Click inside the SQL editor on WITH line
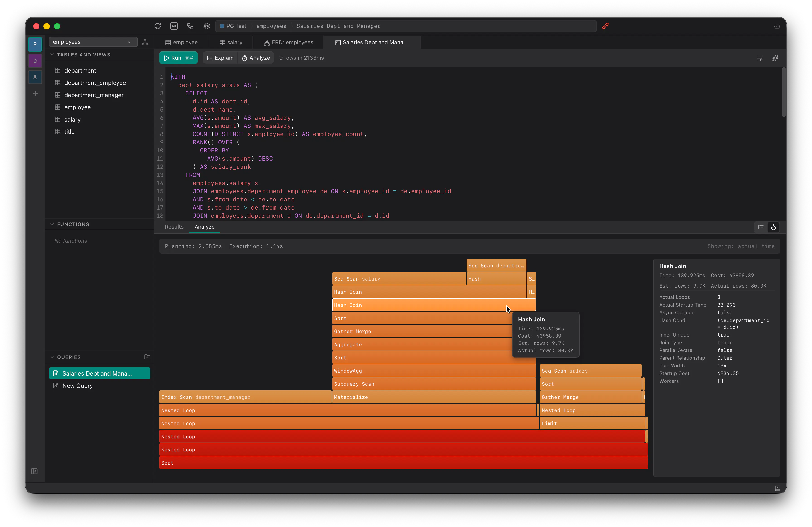This screenshot has height=527, width=812. pyautogui.click(x=178, y=77)
